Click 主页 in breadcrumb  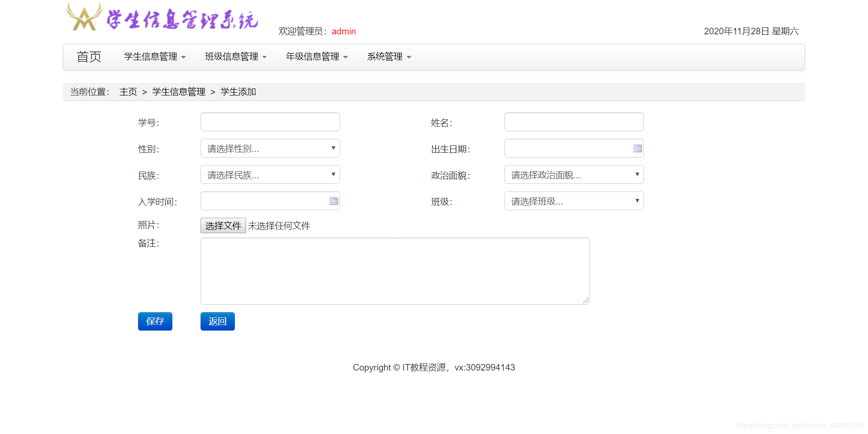pos(128,92)
